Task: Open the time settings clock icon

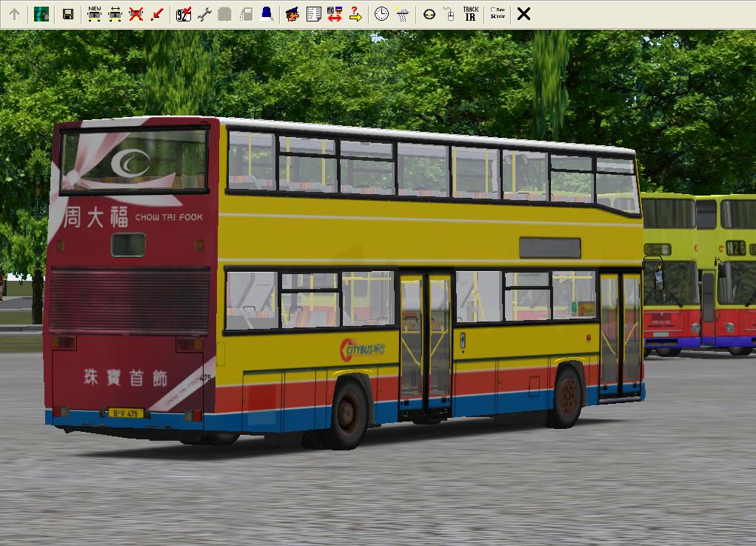Action: point(381,14)
